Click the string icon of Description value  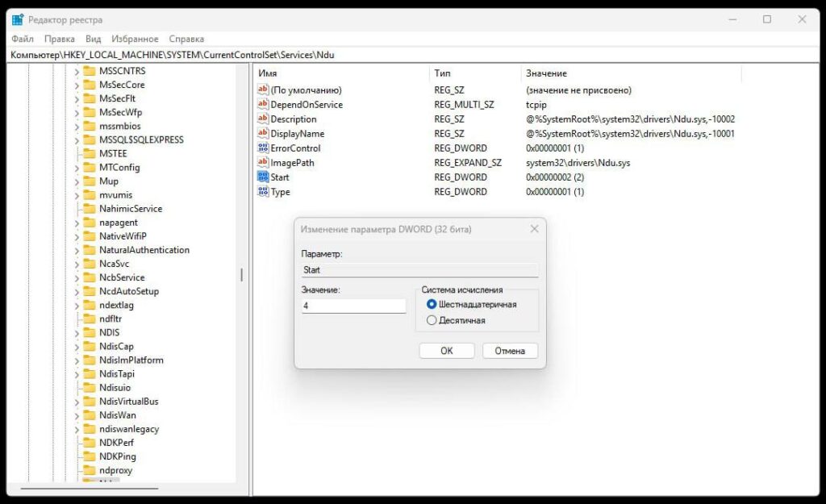click(x=263, y=119)
